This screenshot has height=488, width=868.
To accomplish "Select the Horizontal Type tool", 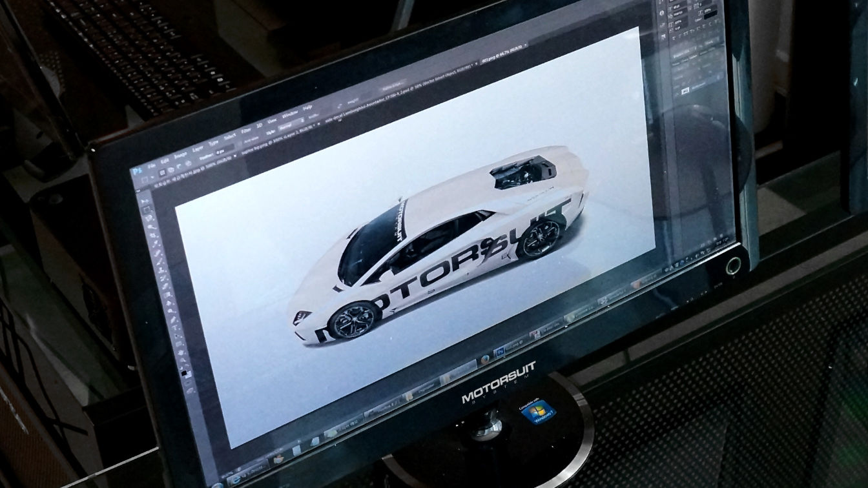I will click(x=174, y=327).
